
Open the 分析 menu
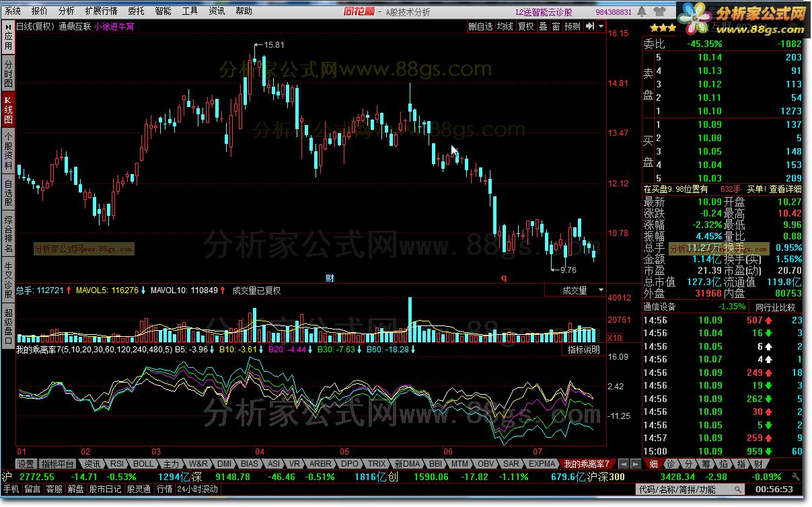pos(67,11)
